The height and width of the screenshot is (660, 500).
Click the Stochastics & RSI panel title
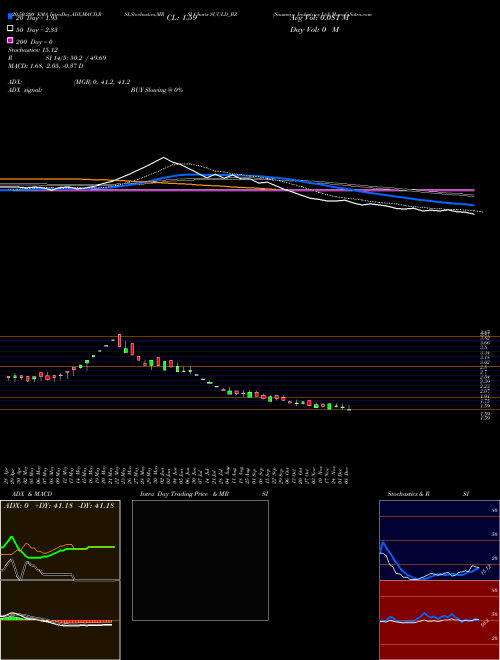tap(428, 494)
